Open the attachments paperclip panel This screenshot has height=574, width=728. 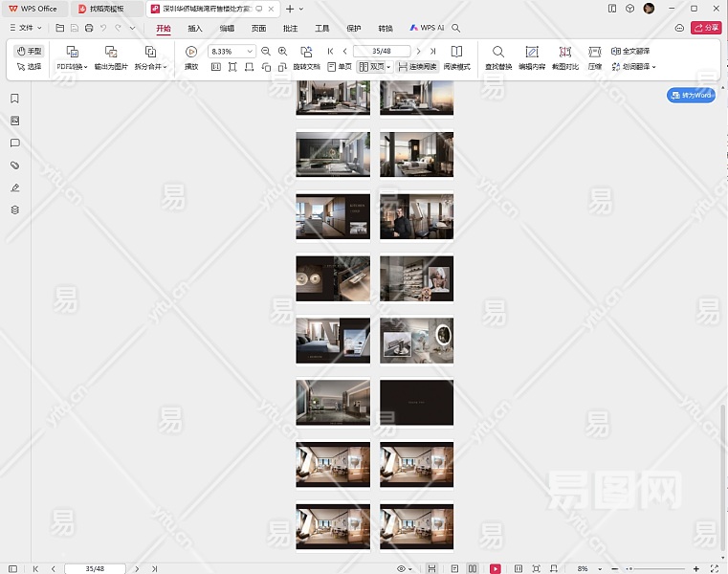(14, 166)
